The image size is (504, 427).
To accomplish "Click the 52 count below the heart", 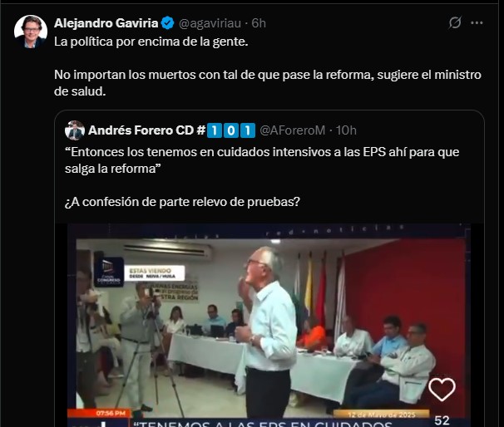I will (442, 420).
